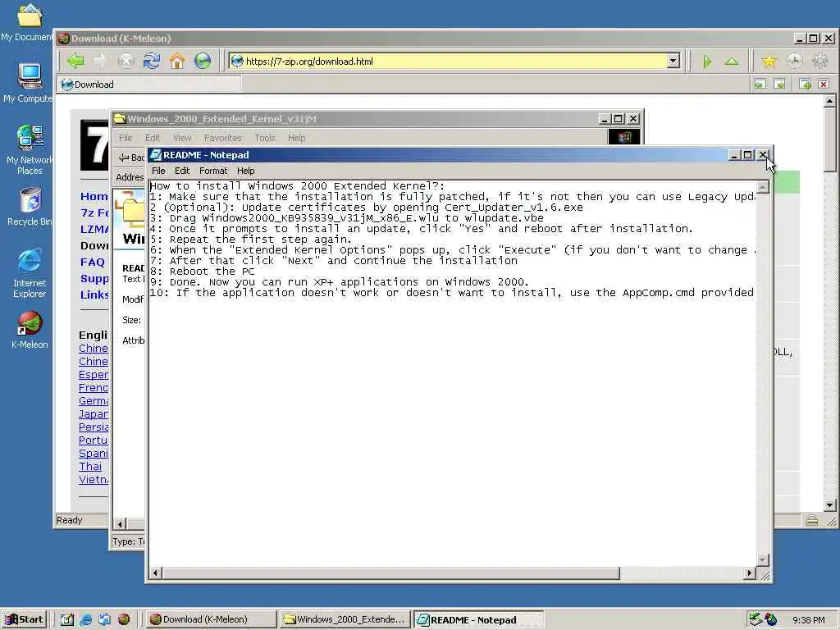This screenshot has height=630, width=840.
Task: Open URL dropdown in K-Meleon address bar
Action: click(x=673, y=61)
